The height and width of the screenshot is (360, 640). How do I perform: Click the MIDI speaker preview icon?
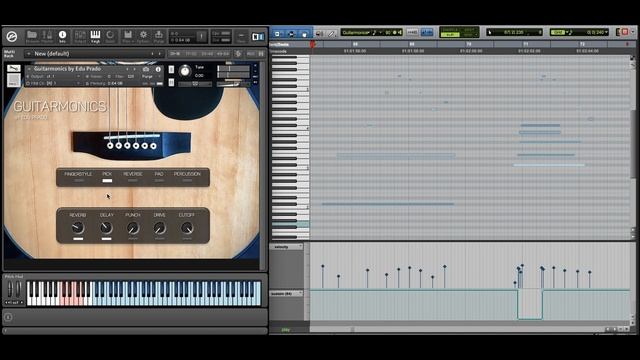point(319,33)
